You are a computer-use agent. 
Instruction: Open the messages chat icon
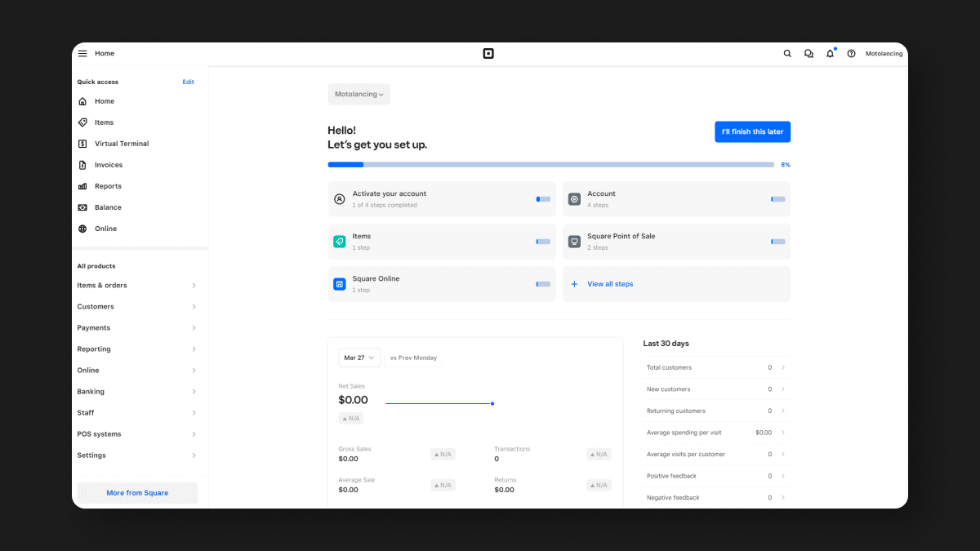pyautogui.click(x=808, y=53)
